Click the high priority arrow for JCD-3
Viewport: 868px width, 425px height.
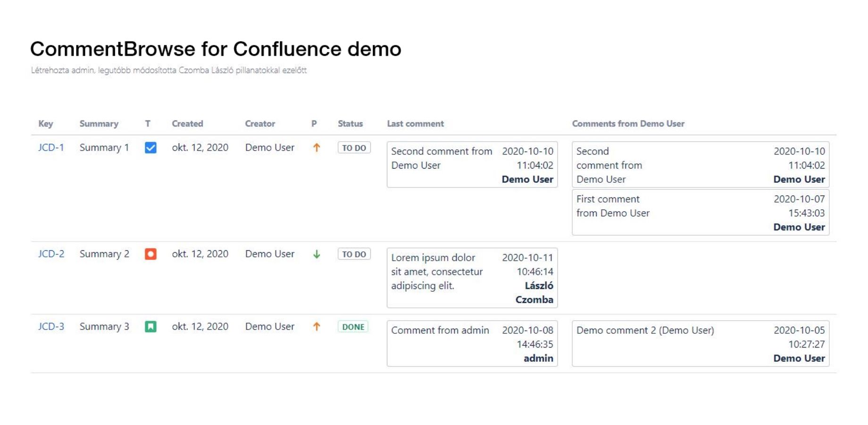pyautogui.click(x=317, y=326)
